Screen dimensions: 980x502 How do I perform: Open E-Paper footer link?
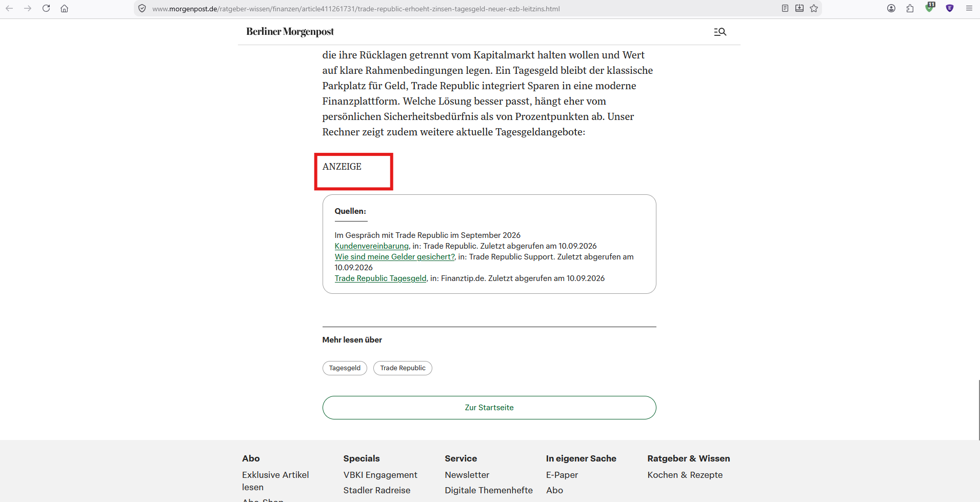click(x=562, y=475)
